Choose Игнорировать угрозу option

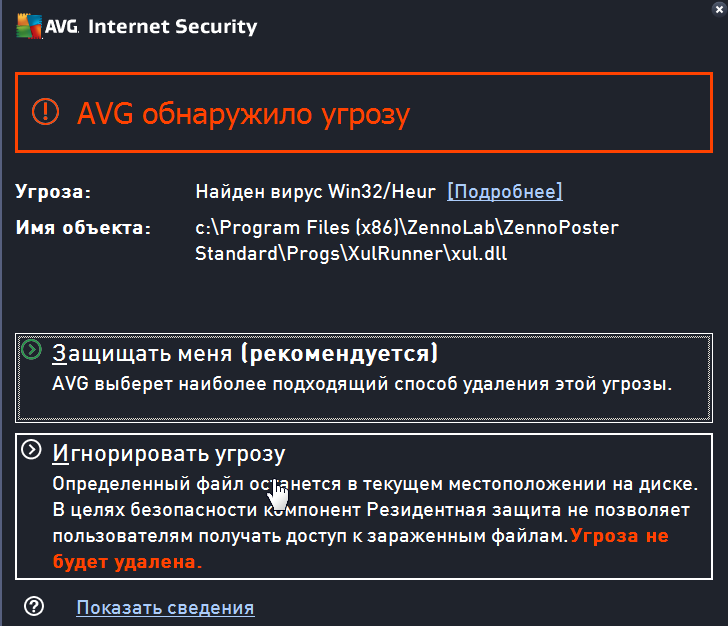(364, 506)
